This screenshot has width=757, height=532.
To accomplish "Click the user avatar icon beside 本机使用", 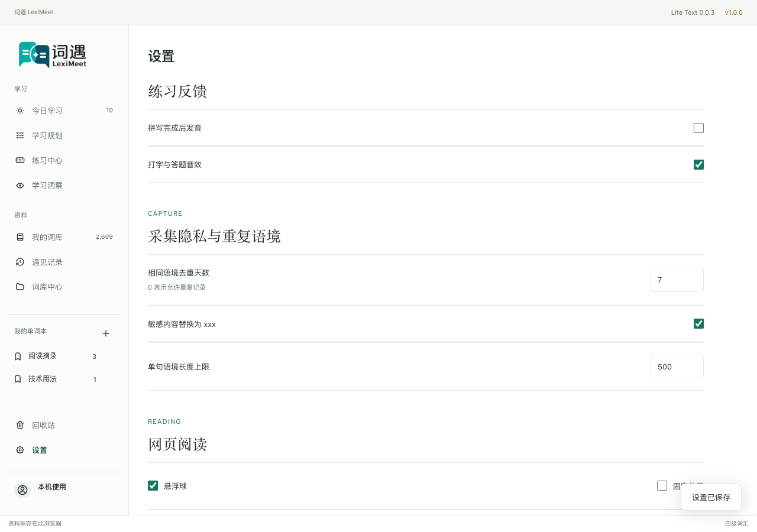I will click(x=22, y=490).
